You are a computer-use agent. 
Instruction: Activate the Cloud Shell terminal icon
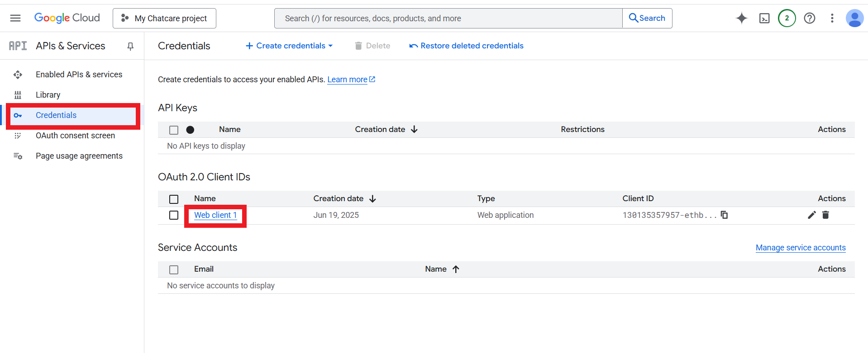pos(764,18)
